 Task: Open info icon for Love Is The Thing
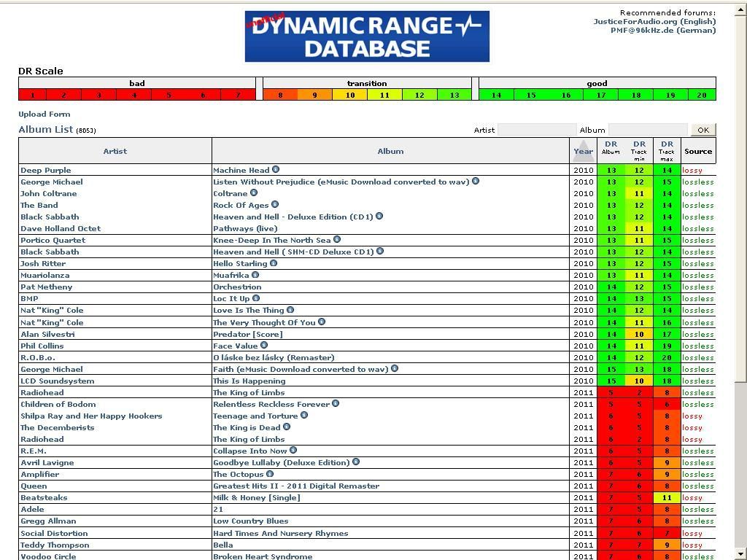[290, 310]
